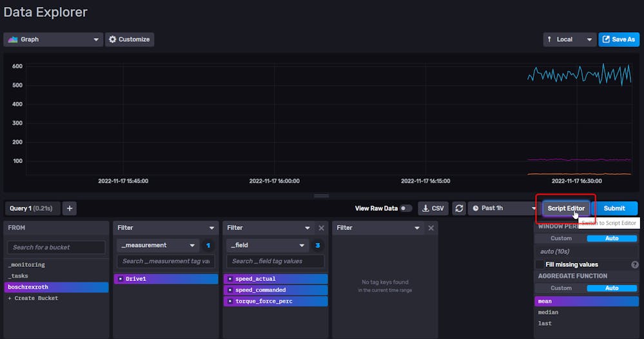Select Auto aggregate function mode

(x=612, y=288)
